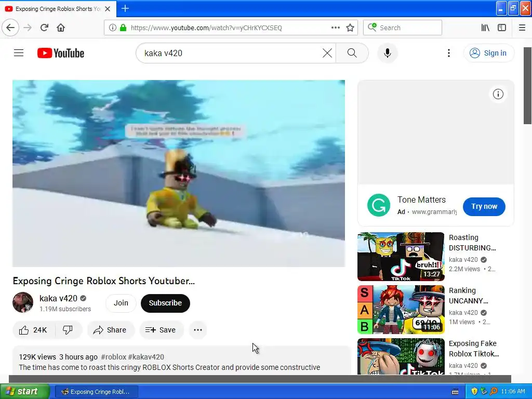Share the video

(x=111, y=330)
